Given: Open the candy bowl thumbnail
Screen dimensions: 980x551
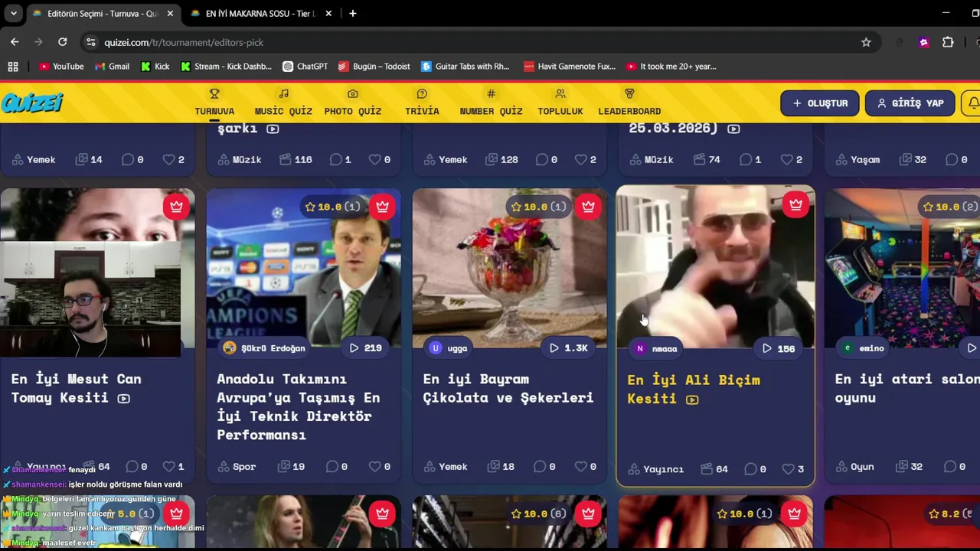Looking at the screenshot, I should click(509, 268).
